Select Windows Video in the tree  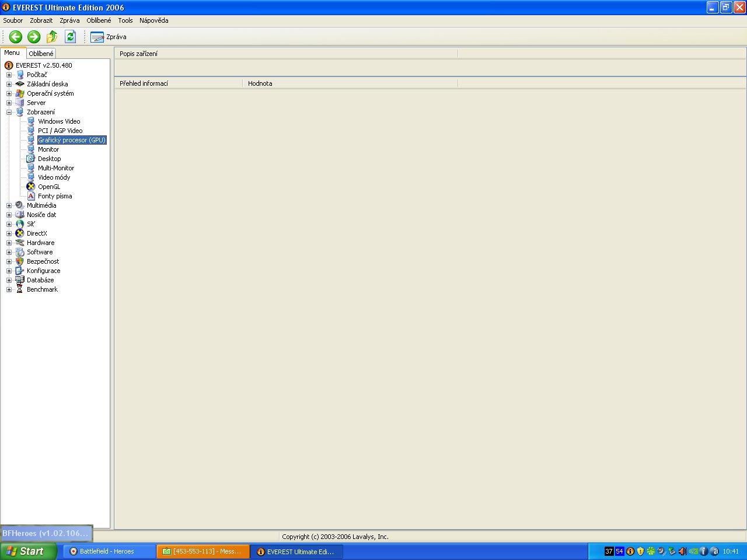pyautogui.click(x=59, y=121)
